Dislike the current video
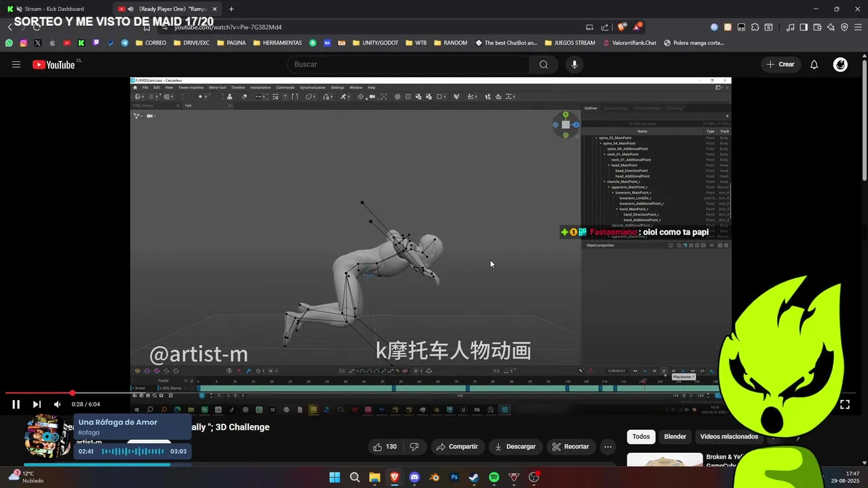The height and width of the screenshot is (488, 868). [x=414, y=447]
